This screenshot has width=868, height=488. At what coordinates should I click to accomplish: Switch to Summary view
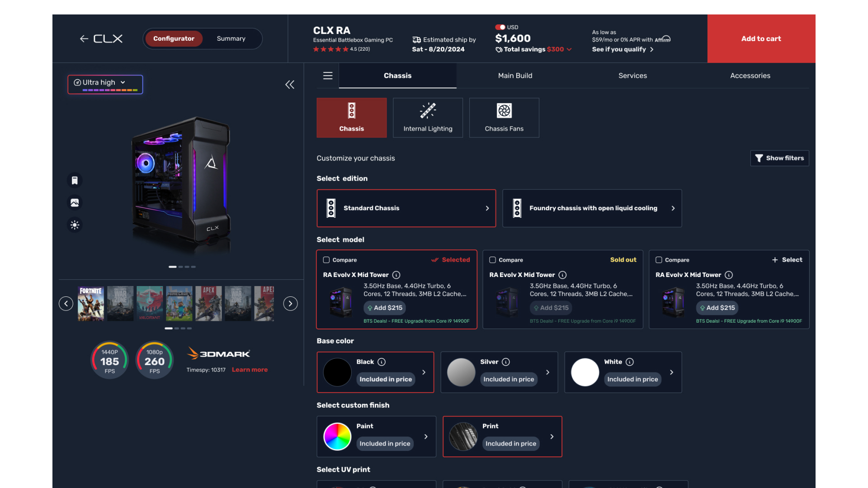[x=231, y=39]
